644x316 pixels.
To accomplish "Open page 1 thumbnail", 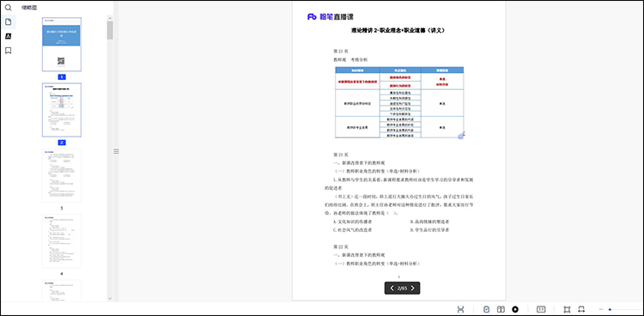I will (x=62, y=45).
